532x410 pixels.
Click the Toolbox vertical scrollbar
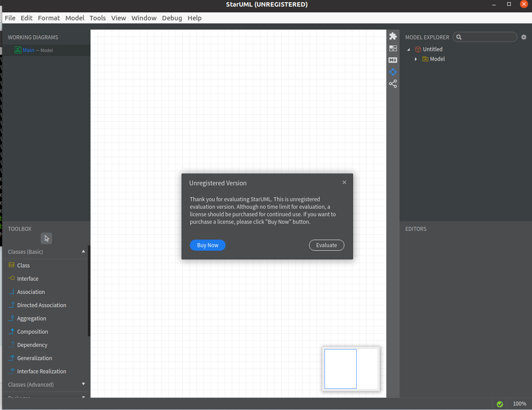pyautogui.click(x=89, y=290)
